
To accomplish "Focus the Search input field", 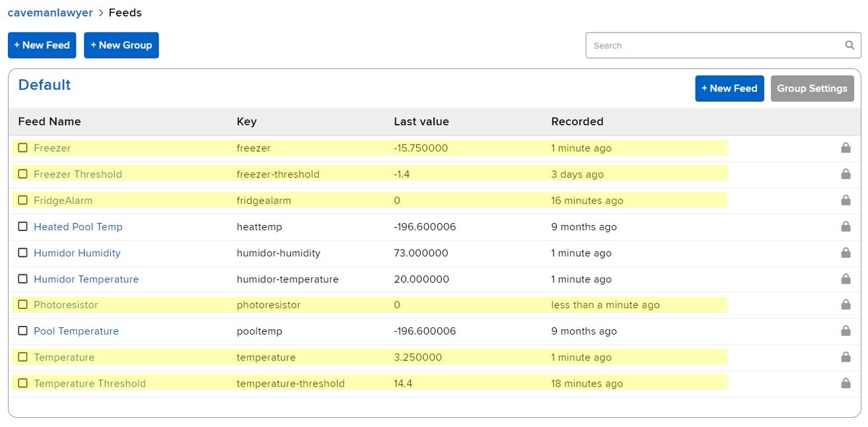I will click(713, 46).
